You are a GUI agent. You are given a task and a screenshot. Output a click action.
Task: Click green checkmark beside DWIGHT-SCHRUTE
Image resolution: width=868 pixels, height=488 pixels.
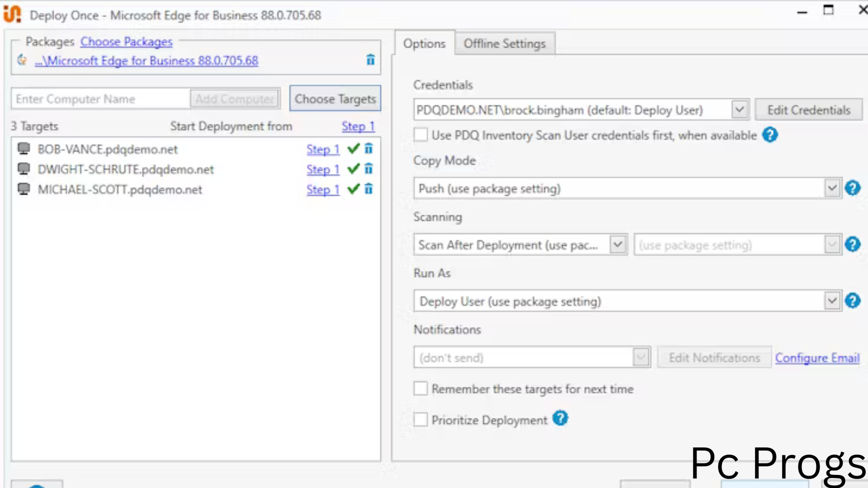click(x=354, y=169)
